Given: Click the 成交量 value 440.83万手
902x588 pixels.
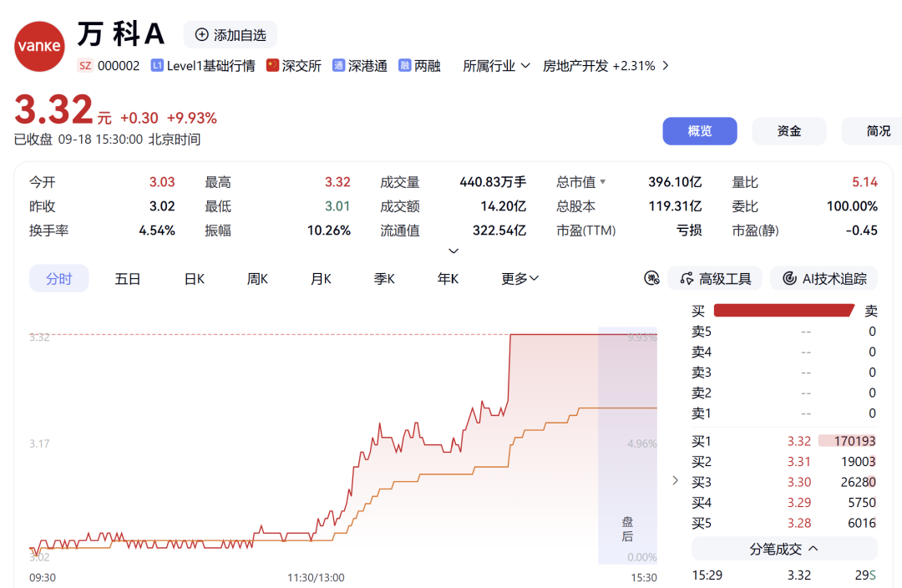Looking at the screenshot, I should point(493,182).
